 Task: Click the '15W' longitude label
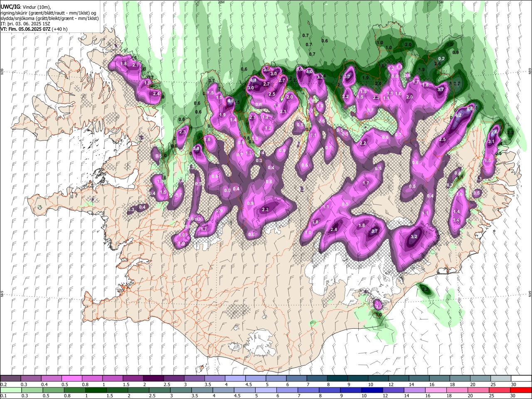point(440,2)
